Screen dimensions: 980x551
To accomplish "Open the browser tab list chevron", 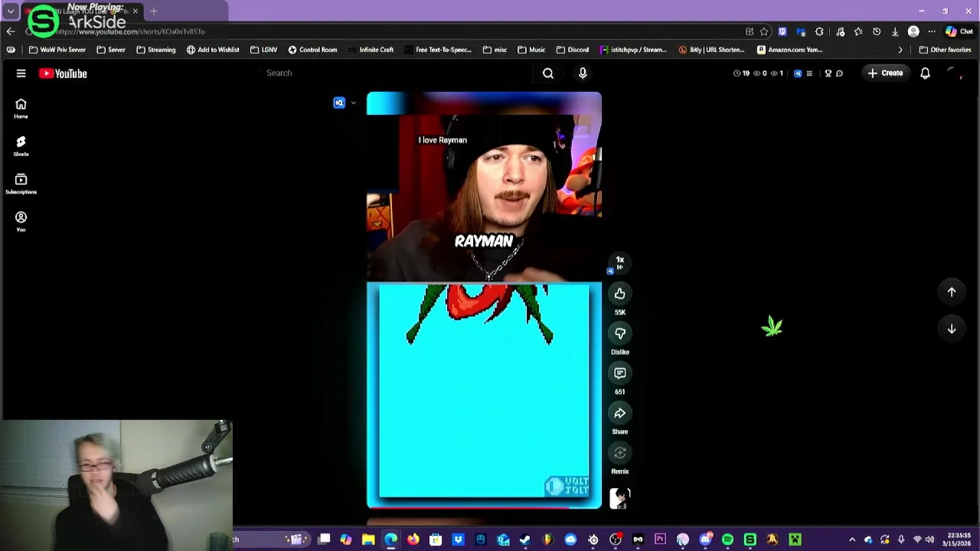I will tap(11, 11).
